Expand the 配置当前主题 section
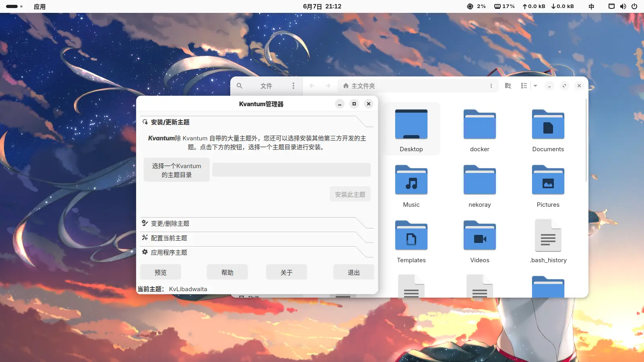This screenshot has width=644, height=362. pos(257,238)
